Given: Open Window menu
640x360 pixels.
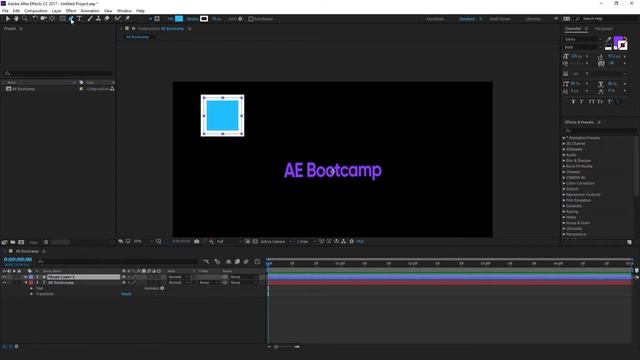Looking at the screenshot, I should pyautogui.click(x=124, y=11).
